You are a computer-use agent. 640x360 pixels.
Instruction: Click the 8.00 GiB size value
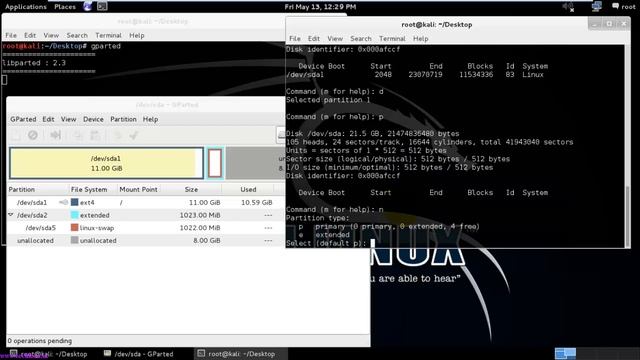click(x=207, y=240)
